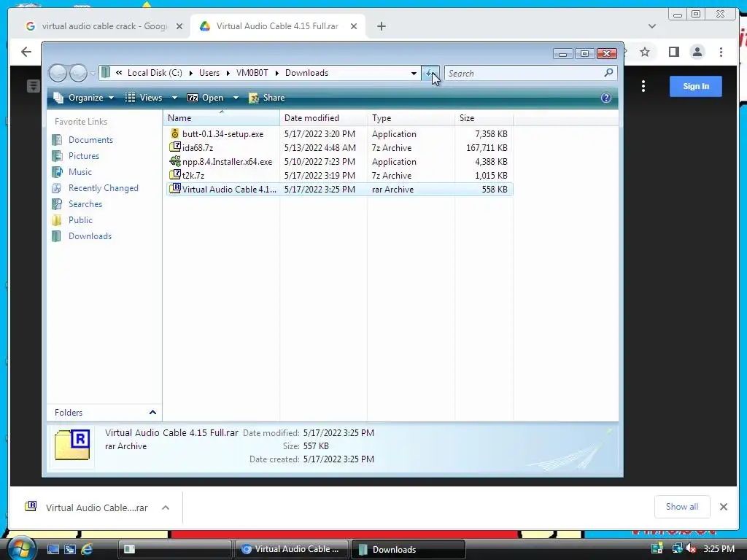The image size is (747, 560).
Task: Click the magnifier icon in Search box
Action: click(608, 73)
